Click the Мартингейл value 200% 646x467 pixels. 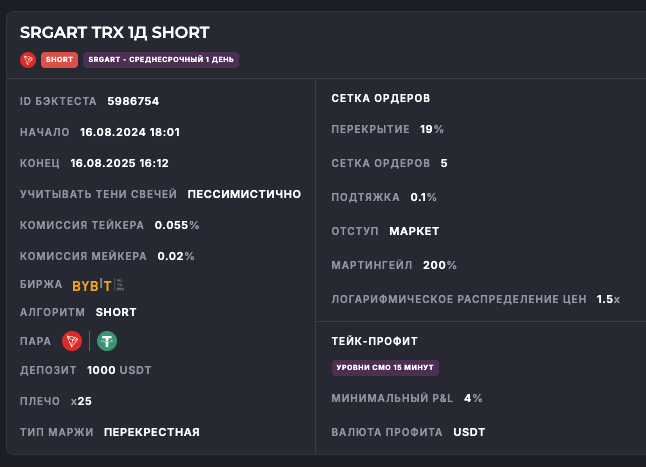click(x=439, y=265)
